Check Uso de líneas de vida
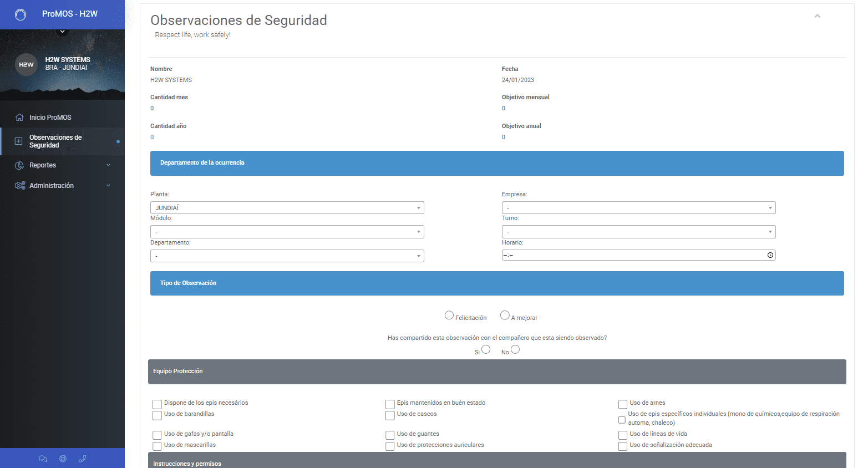This screenshot has height=468, width=868. pyautogui.click(x=623, y=435)
